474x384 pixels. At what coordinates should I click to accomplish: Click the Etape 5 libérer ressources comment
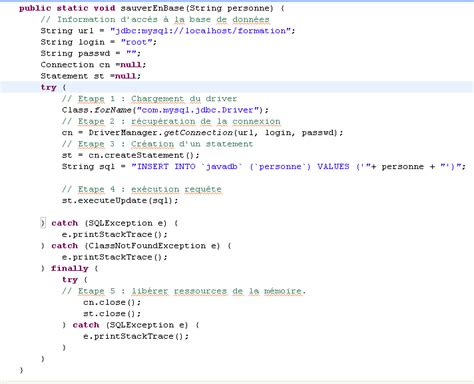tap(184, 291)
